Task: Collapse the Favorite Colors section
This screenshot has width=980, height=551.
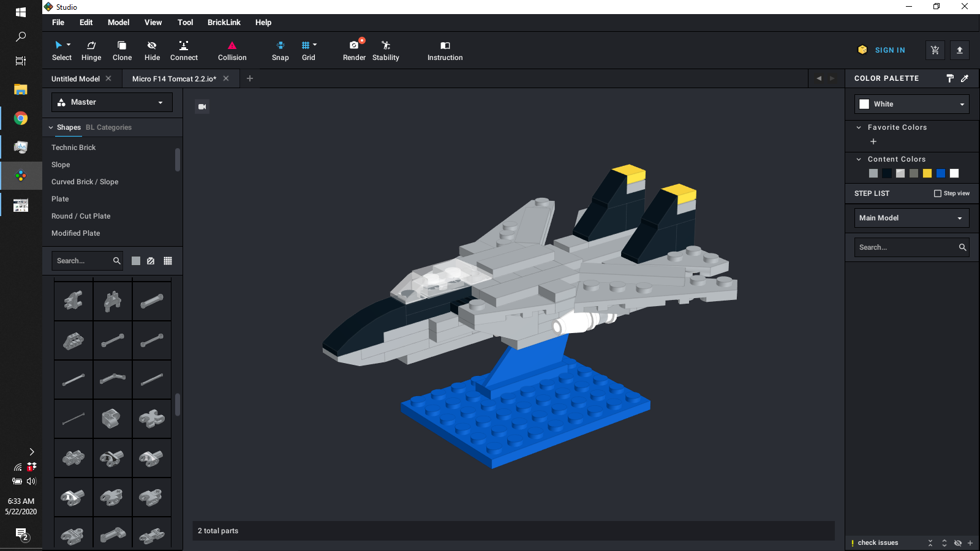Action: pos(859,127)
